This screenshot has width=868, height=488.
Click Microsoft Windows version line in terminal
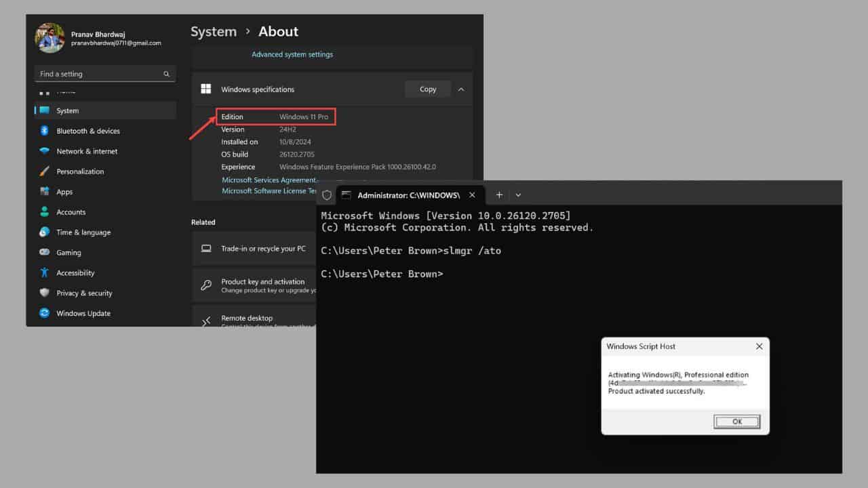(446, 216)
